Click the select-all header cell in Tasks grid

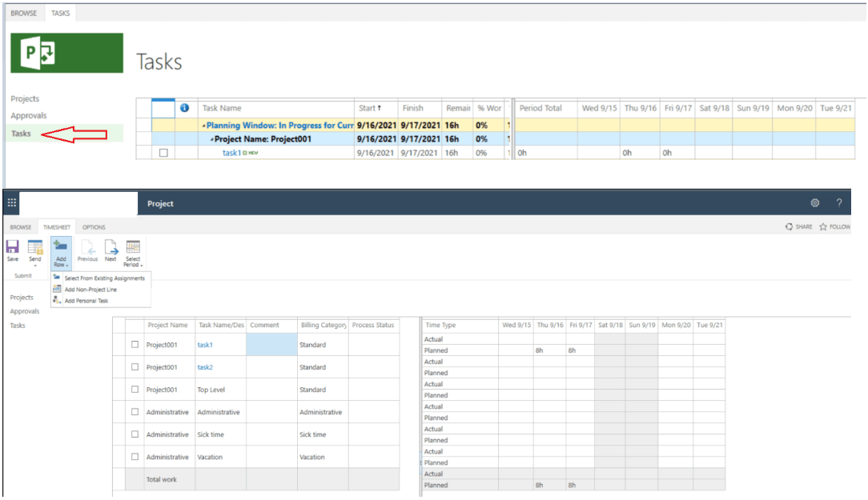163,108
